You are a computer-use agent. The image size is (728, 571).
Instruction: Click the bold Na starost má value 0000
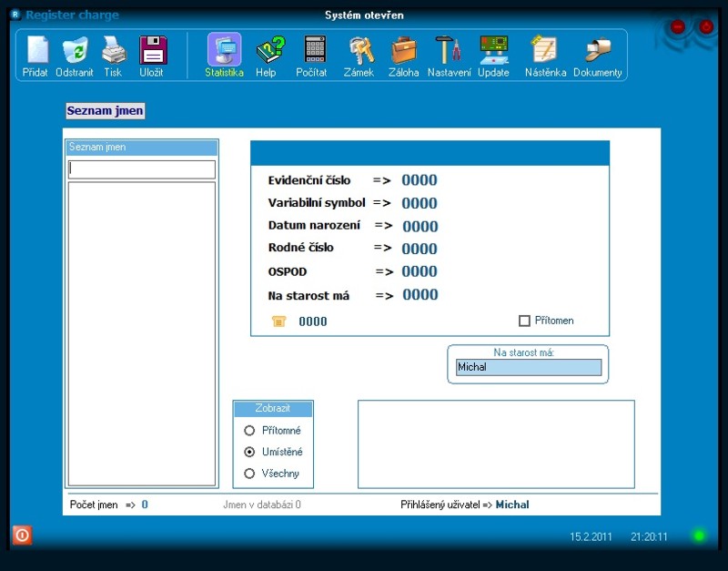pos(420,294)
